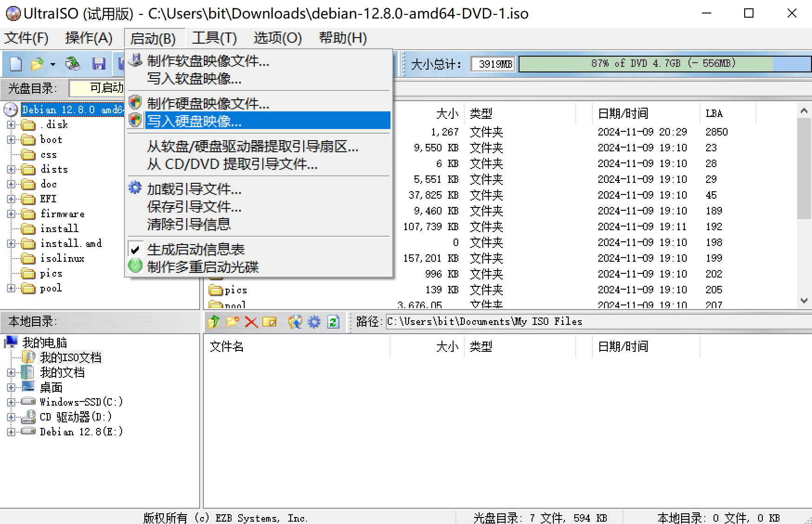Click the new folder icon in local toolbar
The image size is (812, 524).
233,322
